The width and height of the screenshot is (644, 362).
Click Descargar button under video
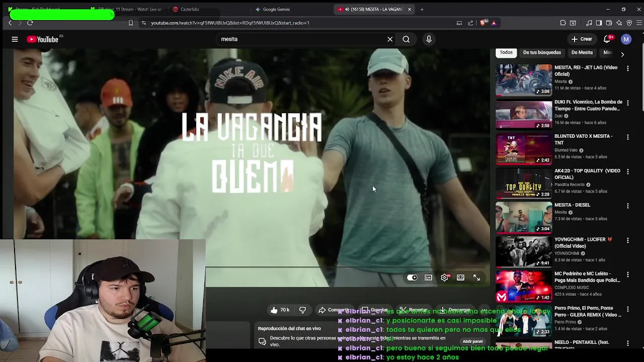[455, 310]
